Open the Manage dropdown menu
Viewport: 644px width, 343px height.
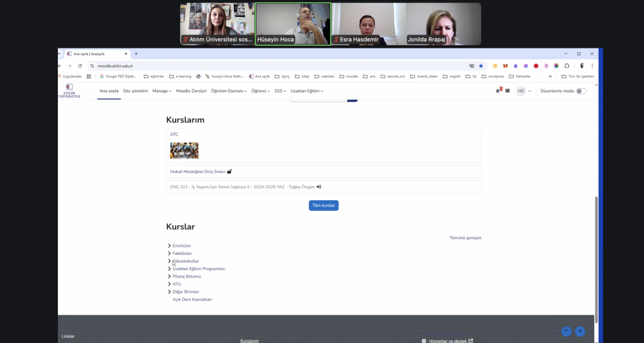tap(162, 91)
